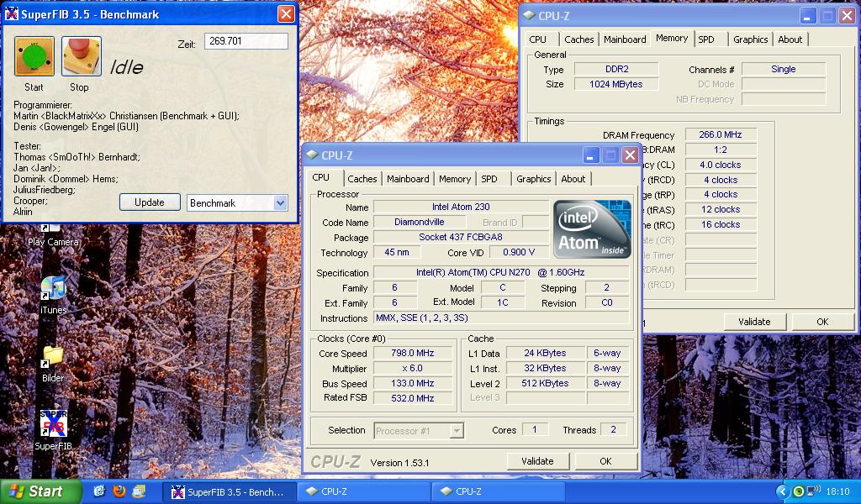Click the 532.0 MHz rated FSB value
861x504 pixels.
click(x=412, y=398)
